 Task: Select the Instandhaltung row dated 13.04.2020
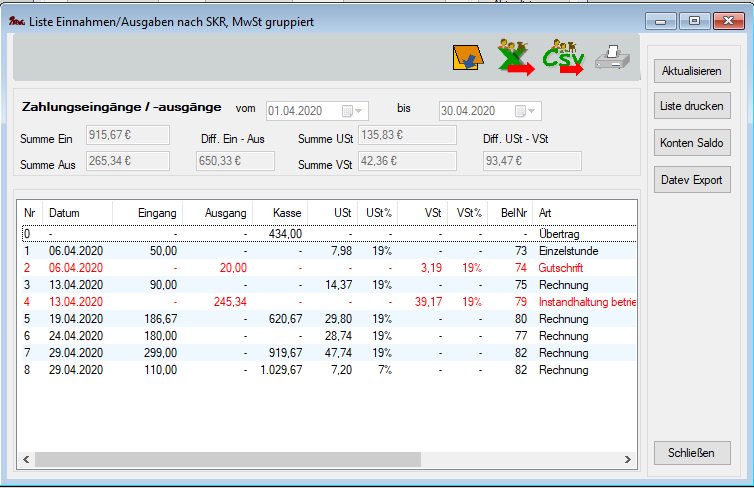coord(300,302)
